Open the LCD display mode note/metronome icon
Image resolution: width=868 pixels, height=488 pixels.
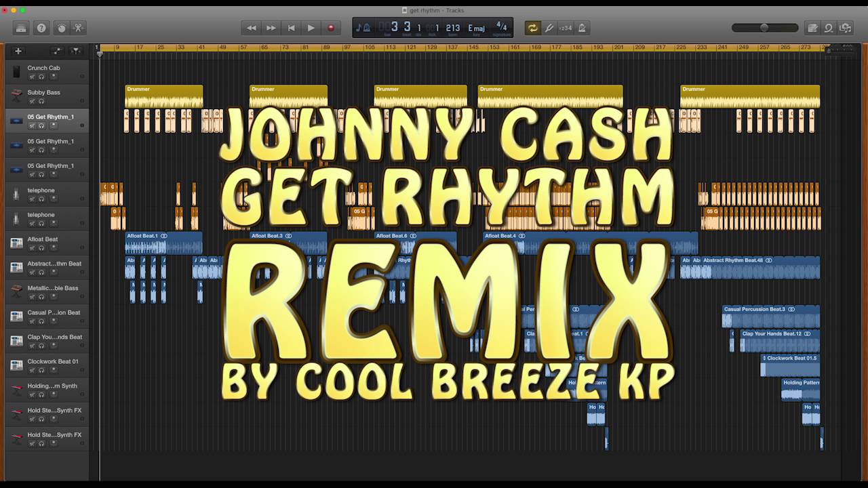(363, 28)
